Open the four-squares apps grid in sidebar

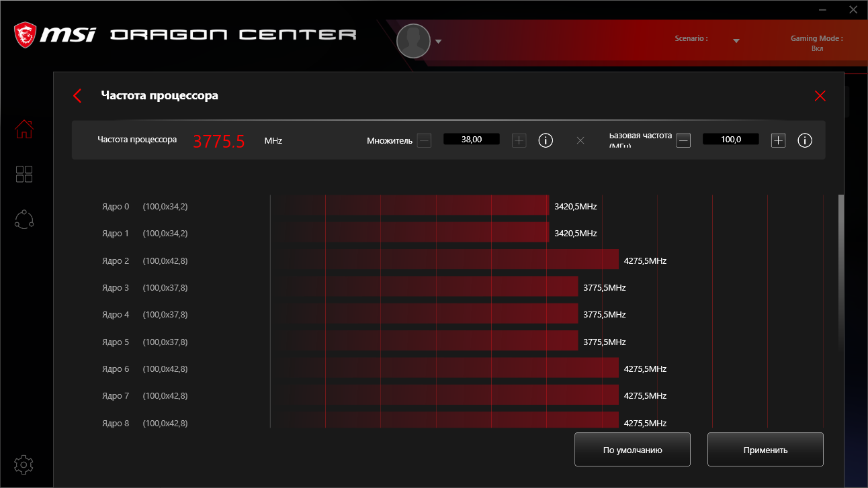point(24,175)
